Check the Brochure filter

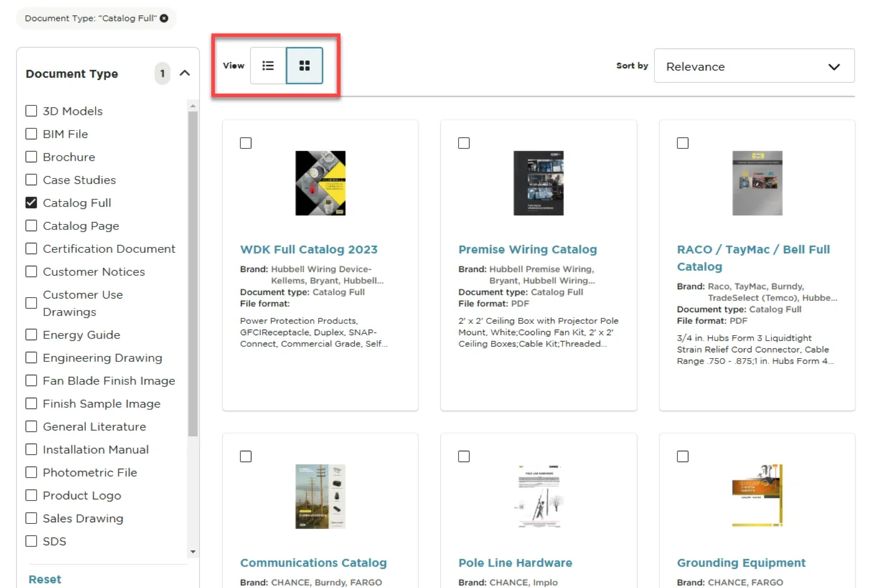point(32,156)
